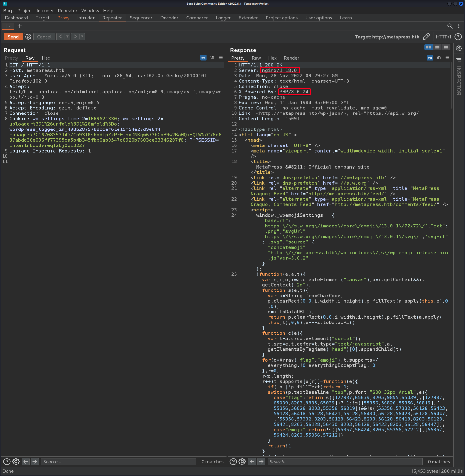Screen dimensions: 465x476
Task: Switch HTTP/1 protocol toggle
Action: click(x=443, y=37)
